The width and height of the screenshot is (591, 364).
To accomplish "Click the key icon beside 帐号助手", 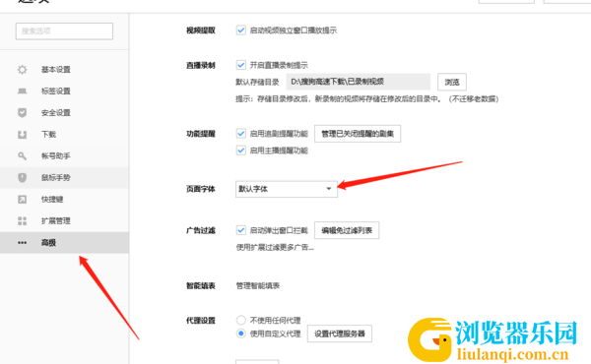I will (x=23, y=155).
